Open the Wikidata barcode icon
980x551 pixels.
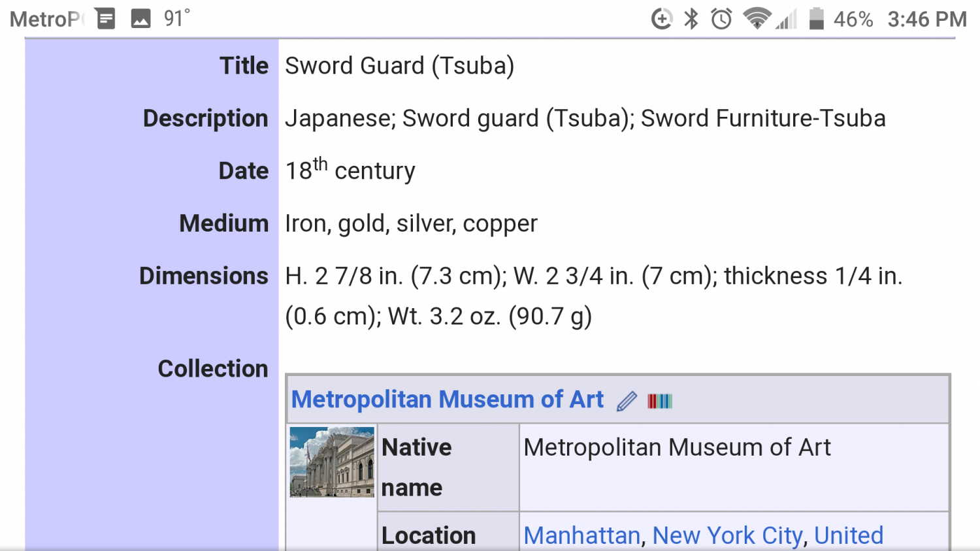[x=660, y=401]
